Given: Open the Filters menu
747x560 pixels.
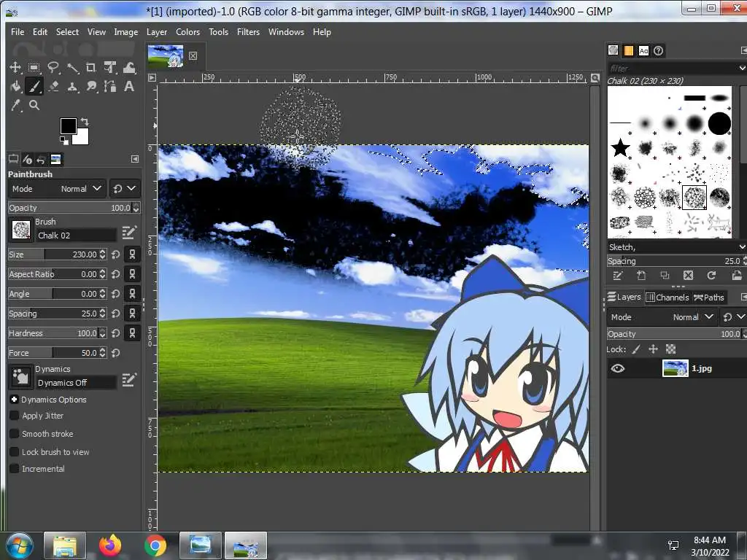Looking at the screenshot, I should [x=248, y=32].
